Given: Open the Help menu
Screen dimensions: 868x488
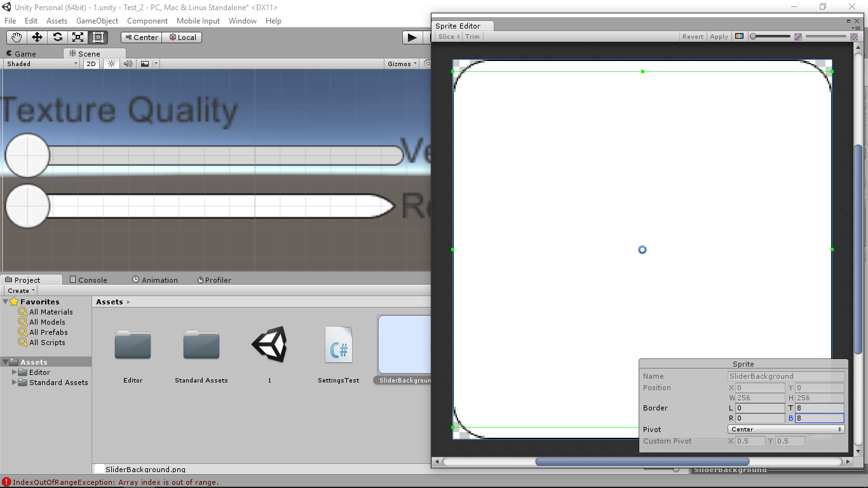Looking at the screenshot, I should click(273, 21).
